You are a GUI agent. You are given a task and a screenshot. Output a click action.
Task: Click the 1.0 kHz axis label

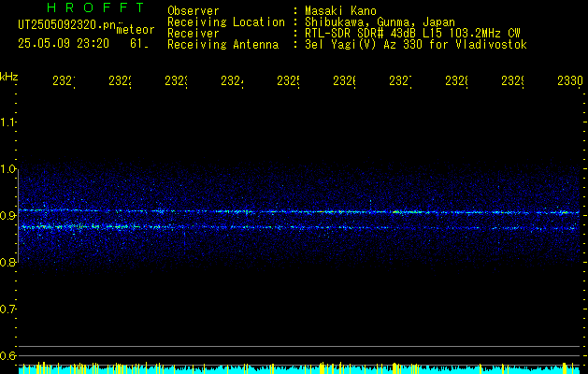(7, 169)
